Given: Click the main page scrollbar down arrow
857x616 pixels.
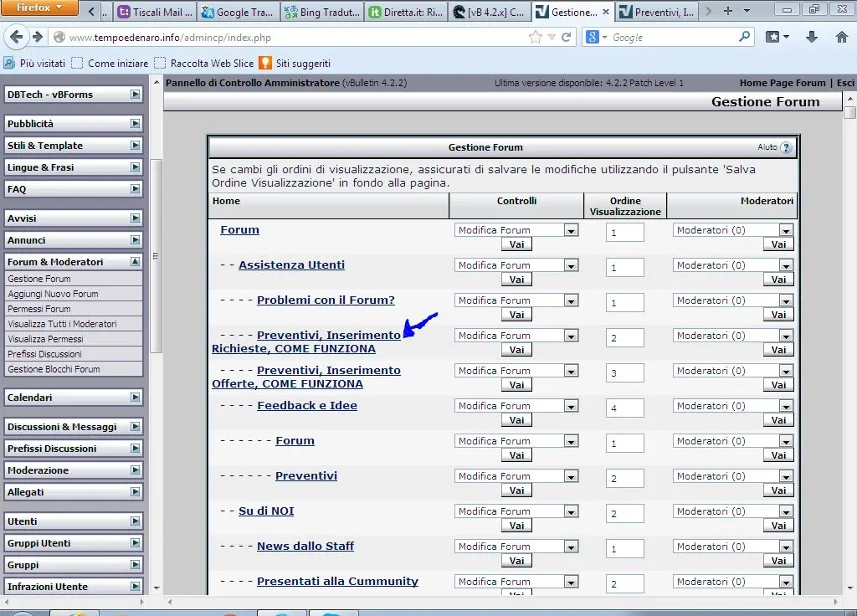Looking at the screenshot, I should [850, 588].
